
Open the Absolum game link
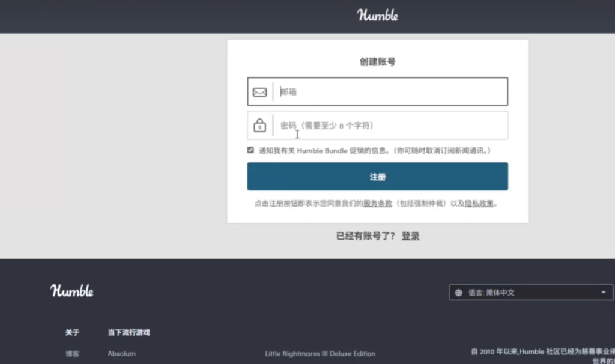click(121, 354)
